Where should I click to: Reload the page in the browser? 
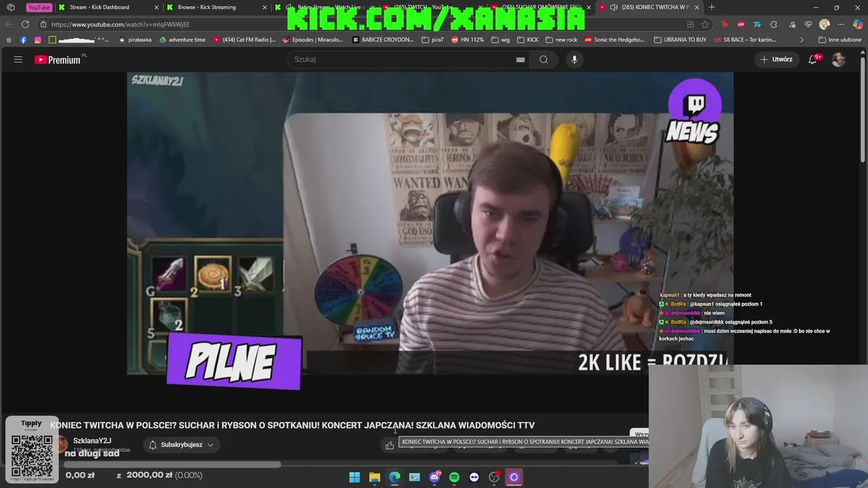pos(25,24)
